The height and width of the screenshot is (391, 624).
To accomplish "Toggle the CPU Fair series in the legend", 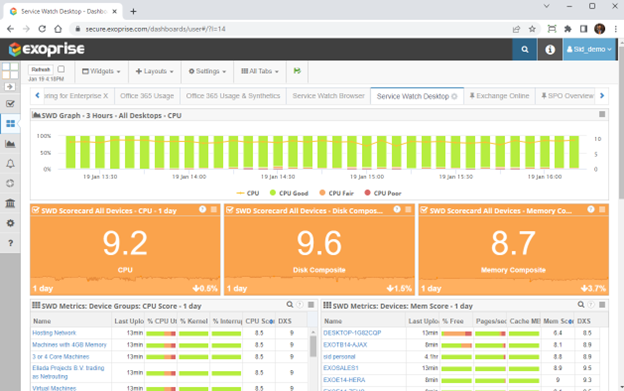I will 336,193.
